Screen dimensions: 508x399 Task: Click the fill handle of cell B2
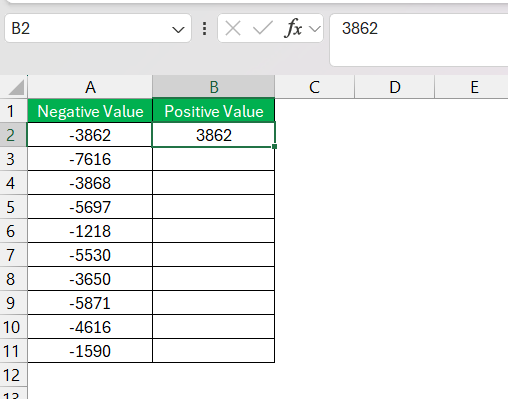(274, 146)
